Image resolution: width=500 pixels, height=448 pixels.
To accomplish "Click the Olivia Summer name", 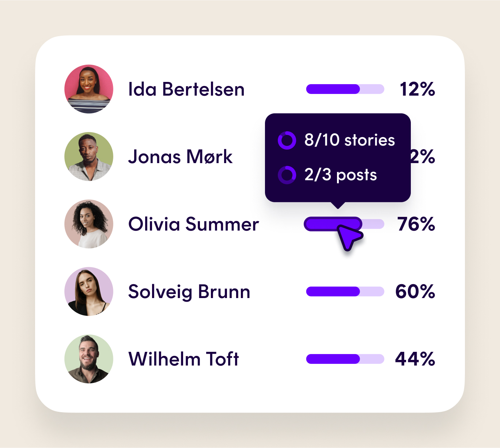I will (194, 224).
